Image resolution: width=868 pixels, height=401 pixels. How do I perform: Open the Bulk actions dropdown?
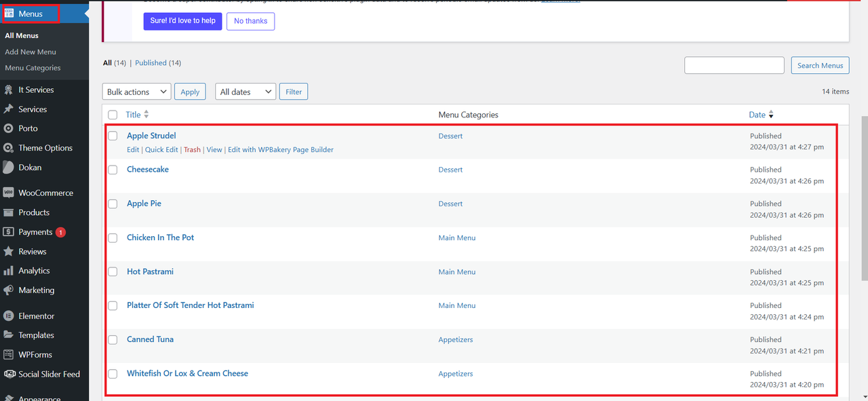(x=137, y=92)
